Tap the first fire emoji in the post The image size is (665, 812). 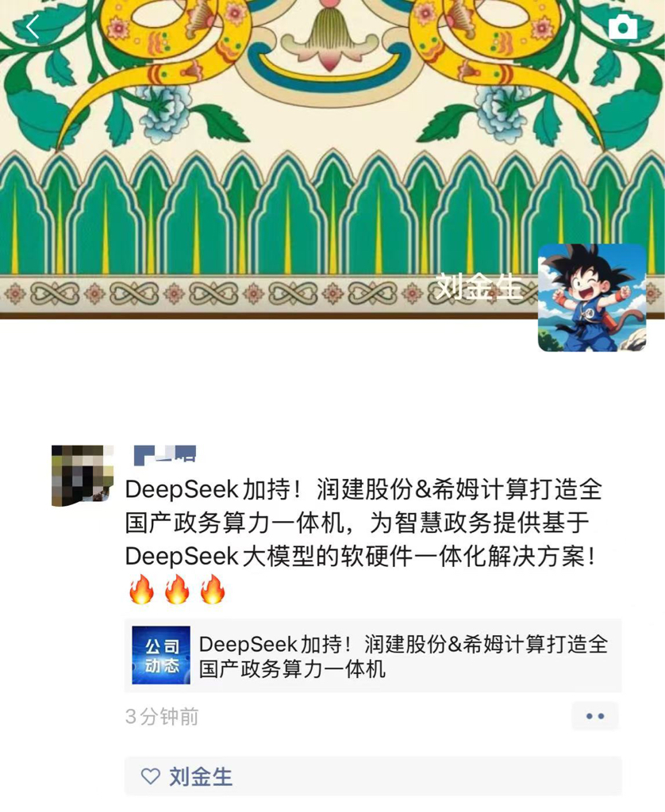click(x=141, y=589)
